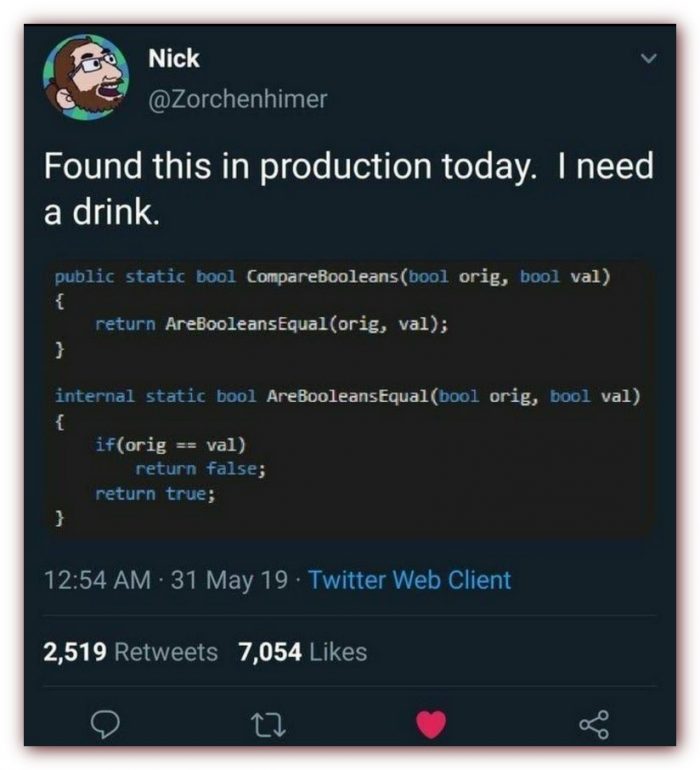Image resolution: width=700 pixels, height=770 pixels.
Task: Click the "if(orig == val)" code line
Action: click(170, 444)
